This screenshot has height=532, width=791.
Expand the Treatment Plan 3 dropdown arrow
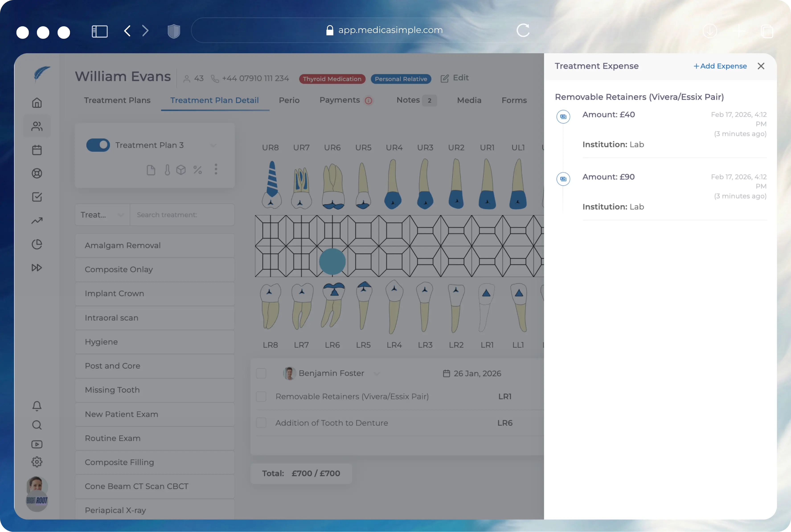pyautogui.click(x=213, y=145)
